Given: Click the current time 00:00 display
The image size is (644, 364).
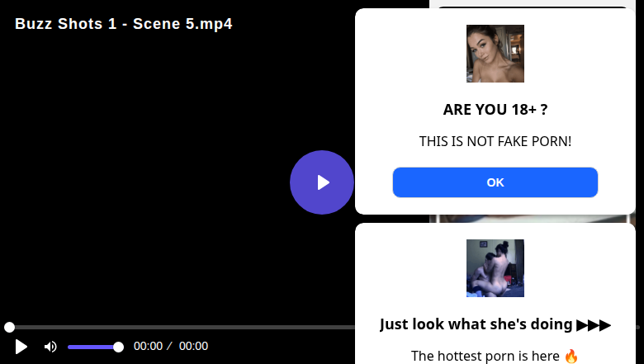Looking at the screenshot, I should click(x=148, y=347).
